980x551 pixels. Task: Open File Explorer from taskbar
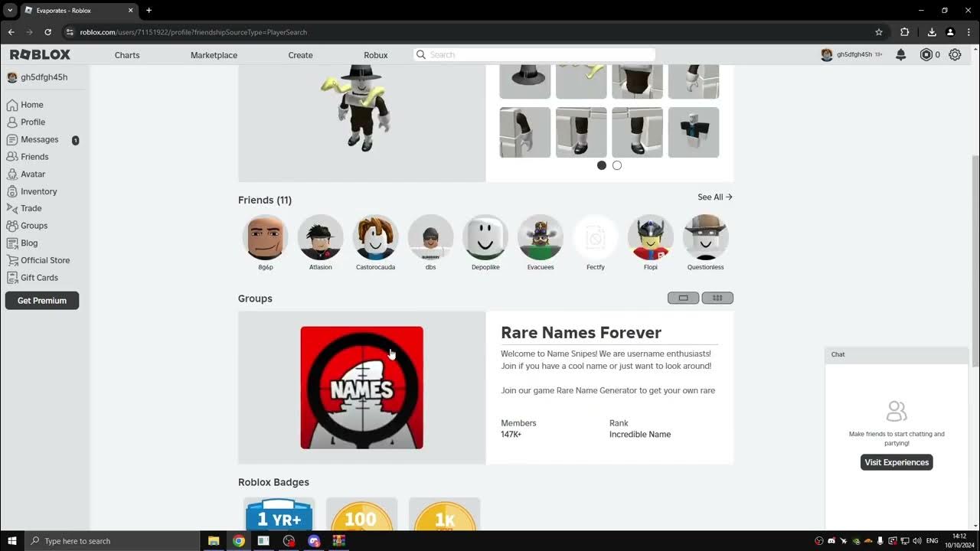point(214,541)
